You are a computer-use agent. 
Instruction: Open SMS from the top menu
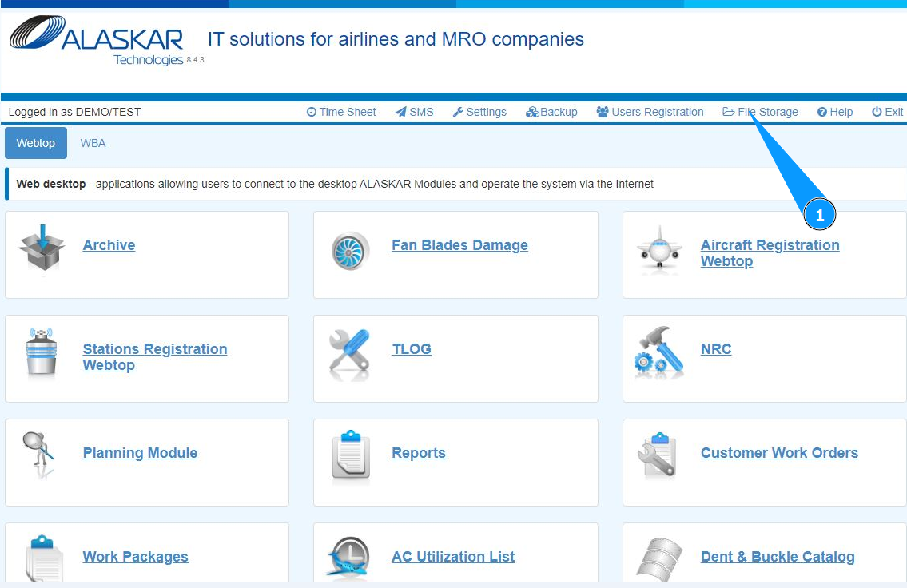click(414, 112)
